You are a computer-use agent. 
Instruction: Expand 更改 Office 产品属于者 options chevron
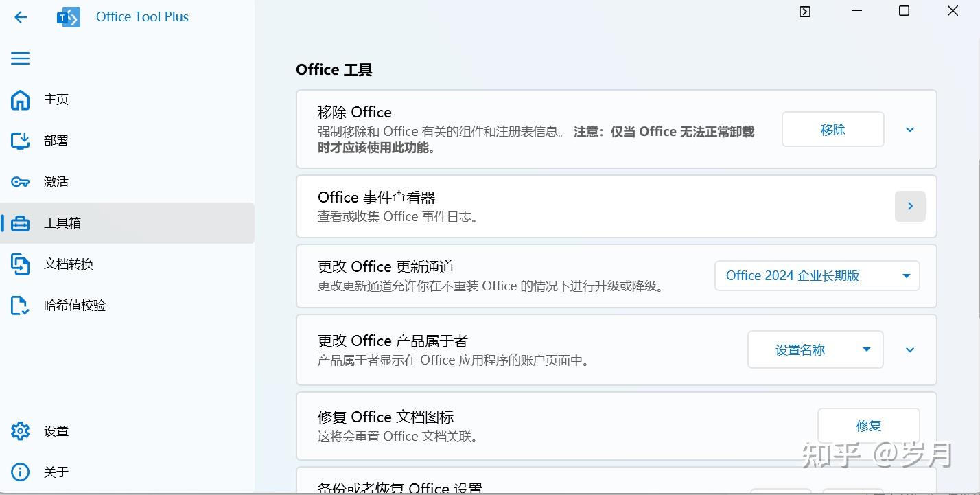tap(910, 350)
